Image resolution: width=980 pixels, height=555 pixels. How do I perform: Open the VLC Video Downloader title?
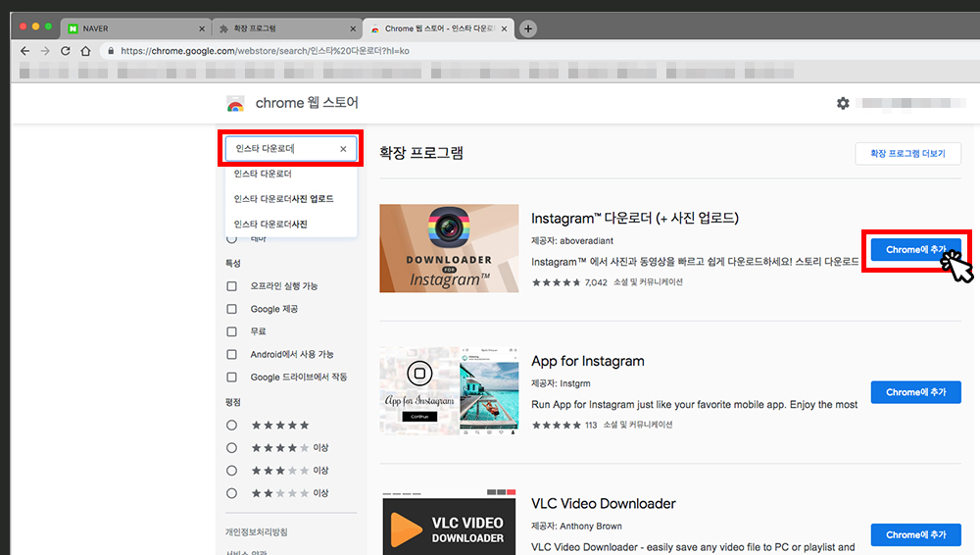603,504
